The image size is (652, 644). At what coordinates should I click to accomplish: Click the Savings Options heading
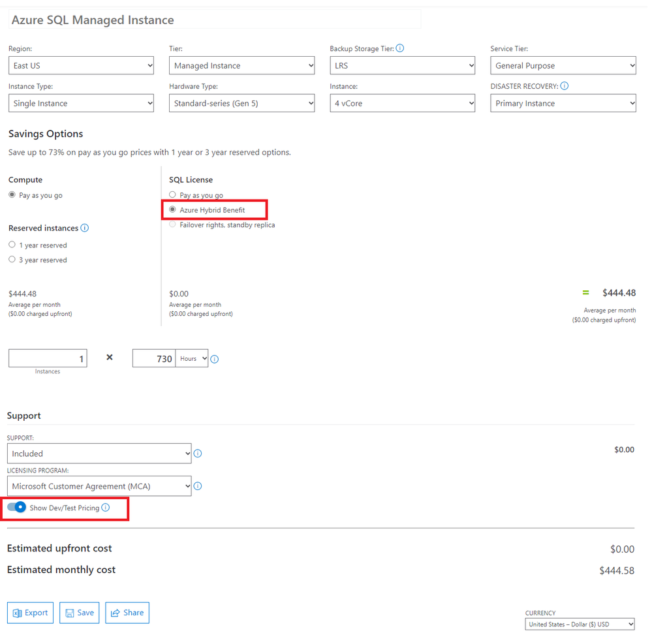pyautogui.click(x=46, y=134)
